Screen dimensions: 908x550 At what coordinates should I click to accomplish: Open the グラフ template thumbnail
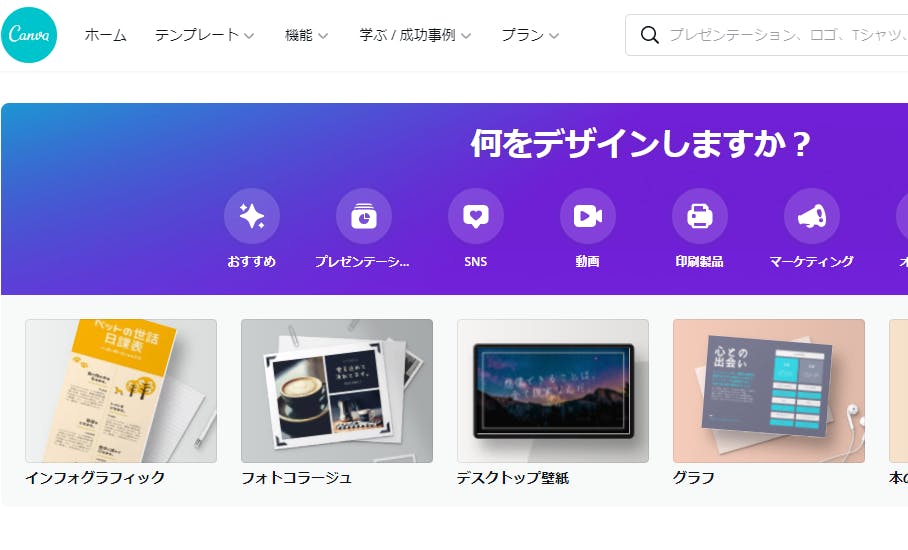[769, 391]
